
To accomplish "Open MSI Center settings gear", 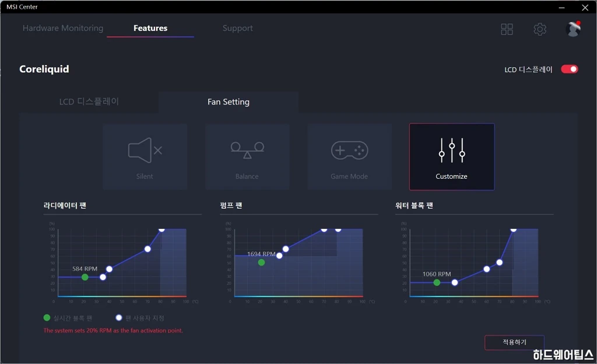I will point(539,29).
